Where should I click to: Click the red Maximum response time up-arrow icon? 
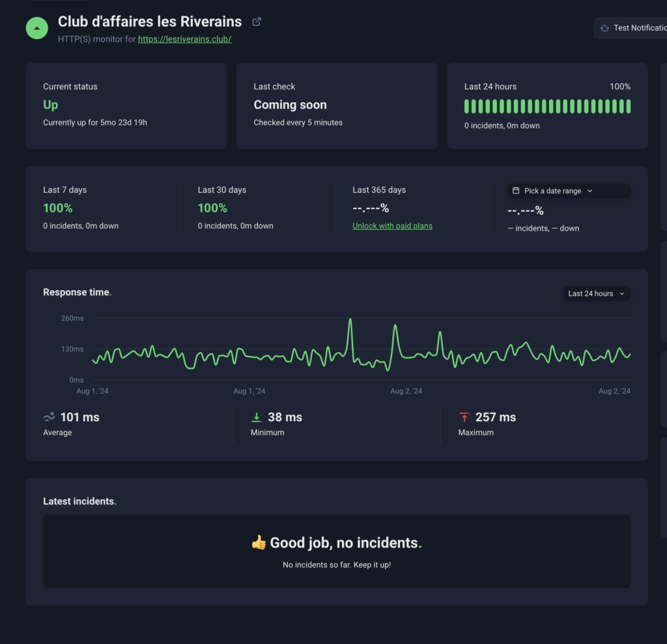point(464,417)
